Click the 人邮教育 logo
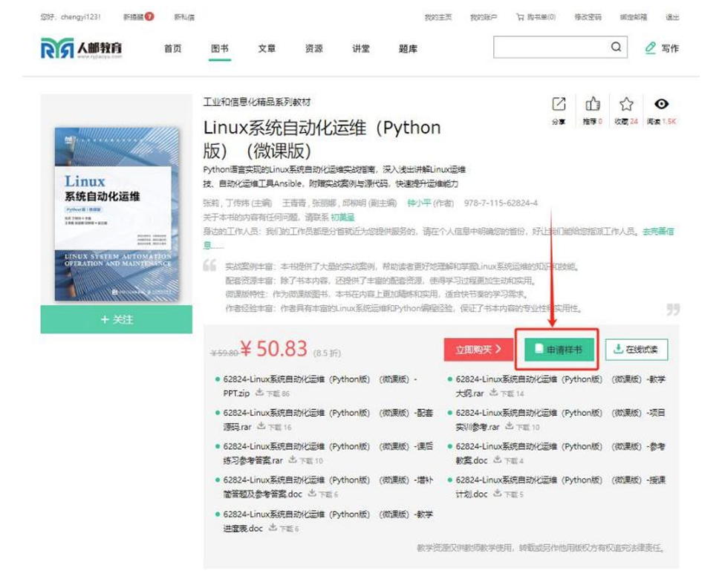The height and width of the screenshot is (588, 722). point(82,48)
